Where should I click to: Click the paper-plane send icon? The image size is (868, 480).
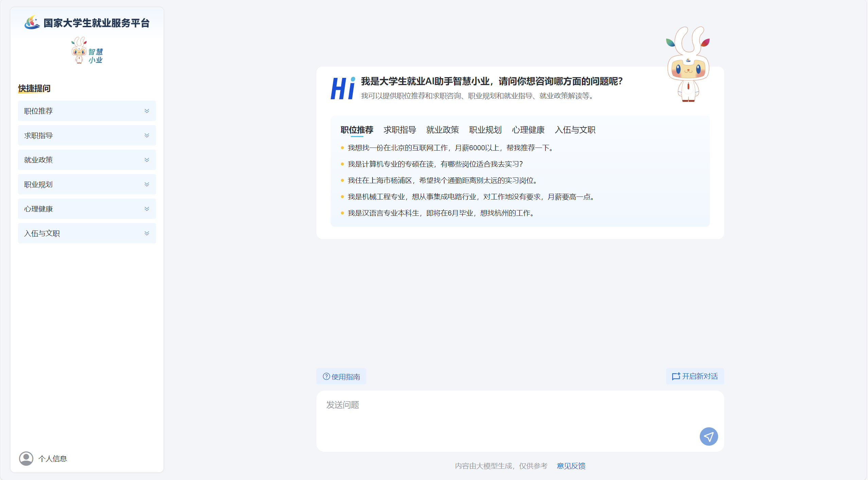(x=709, y=436)
